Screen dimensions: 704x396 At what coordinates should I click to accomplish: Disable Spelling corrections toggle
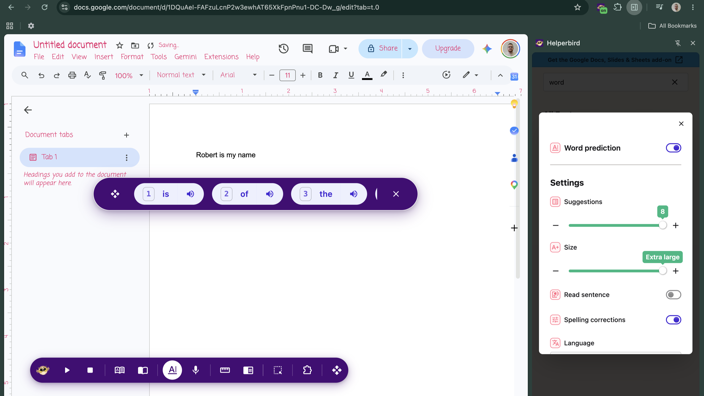point(673,320)
